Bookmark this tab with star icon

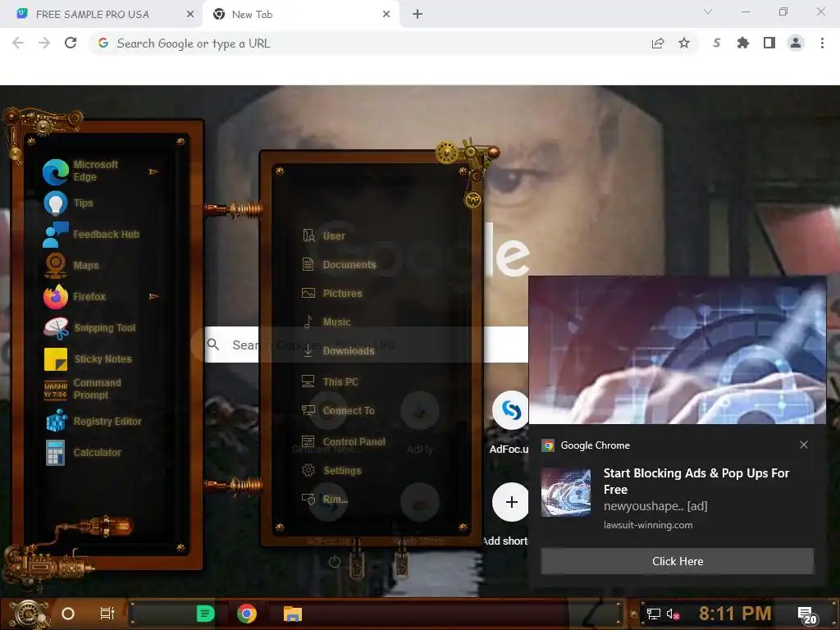[684, 43]
